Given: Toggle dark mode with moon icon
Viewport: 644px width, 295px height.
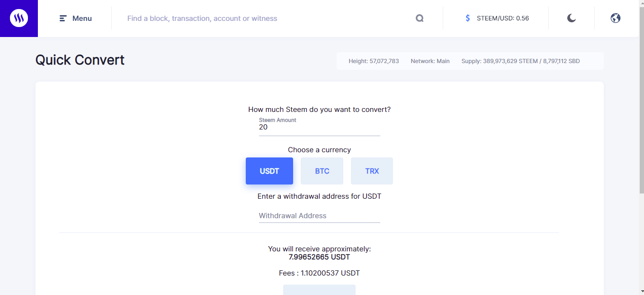Looking at the screenshot, I should click(x=572, y=18).
